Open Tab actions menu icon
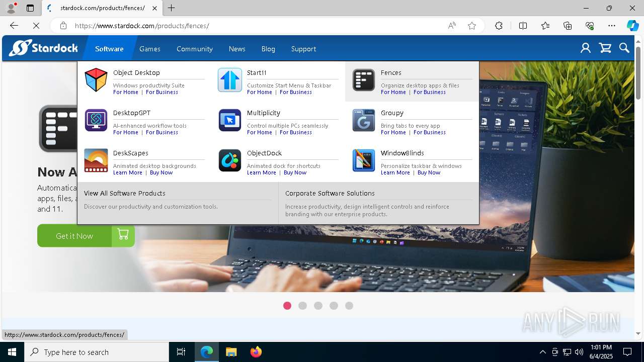This screenshot has width=644, height=362. click(30, 8)
